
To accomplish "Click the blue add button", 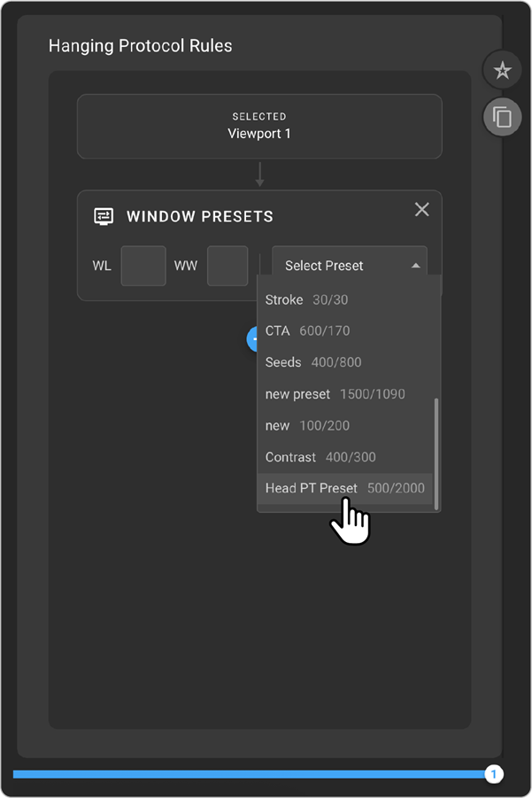I will (252, 337).
